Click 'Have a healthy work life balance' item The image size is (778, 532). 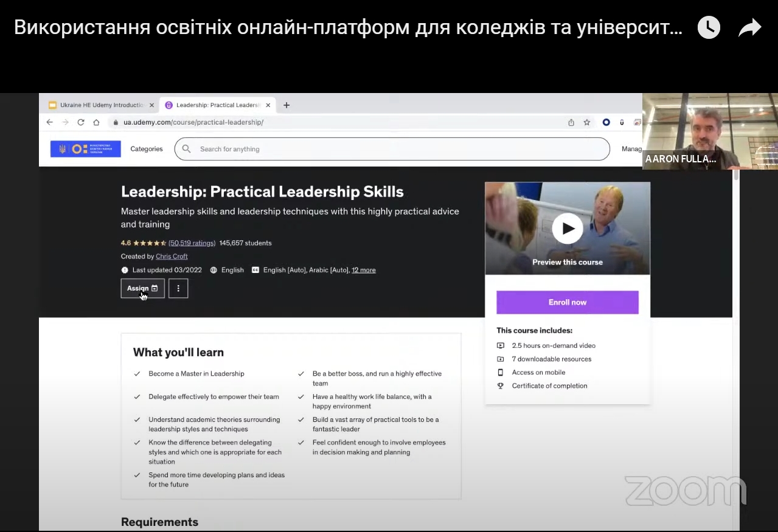pyautogui.click(x=372, y=401)
